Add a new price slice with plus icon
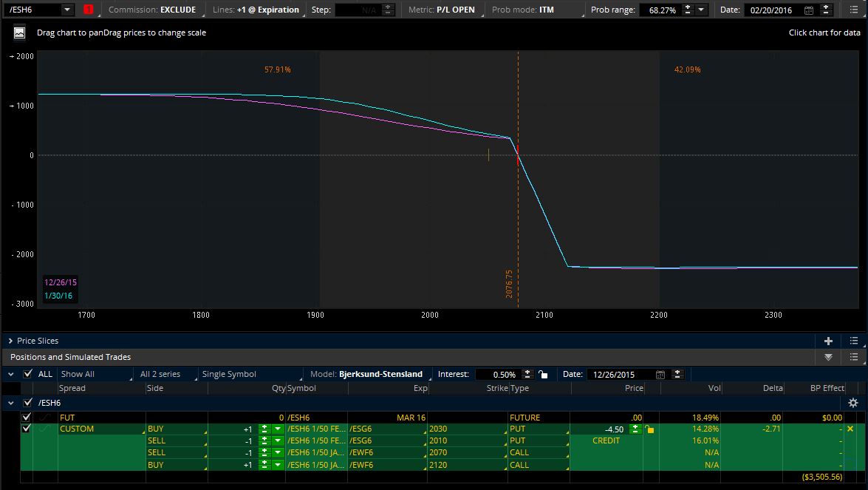This screenshot has height=490, width=868. coord(828,341)
